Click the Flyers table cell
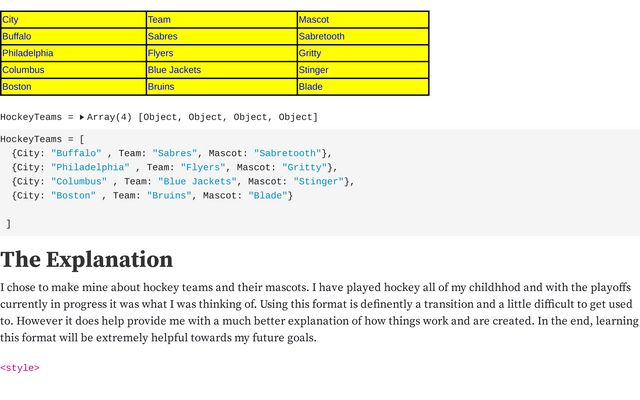 (221, 53)
